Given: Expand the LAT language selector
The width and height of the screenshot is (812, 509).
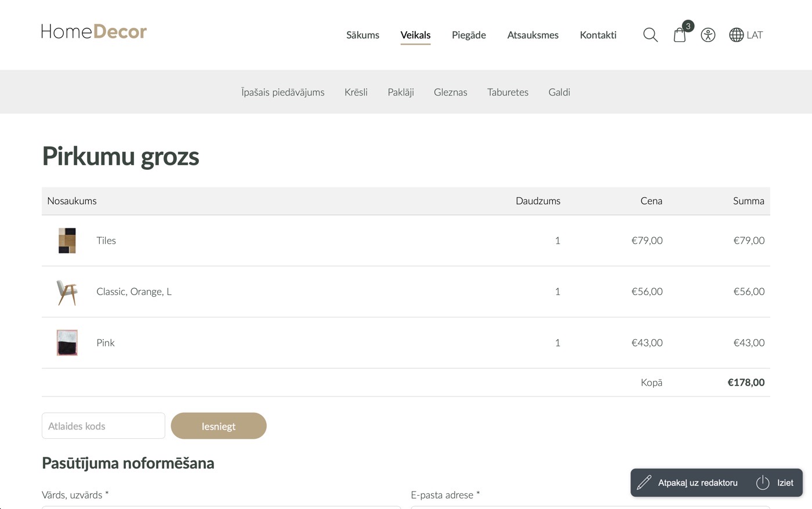Looking at the screenshot, I should click(x=755, y=35).
